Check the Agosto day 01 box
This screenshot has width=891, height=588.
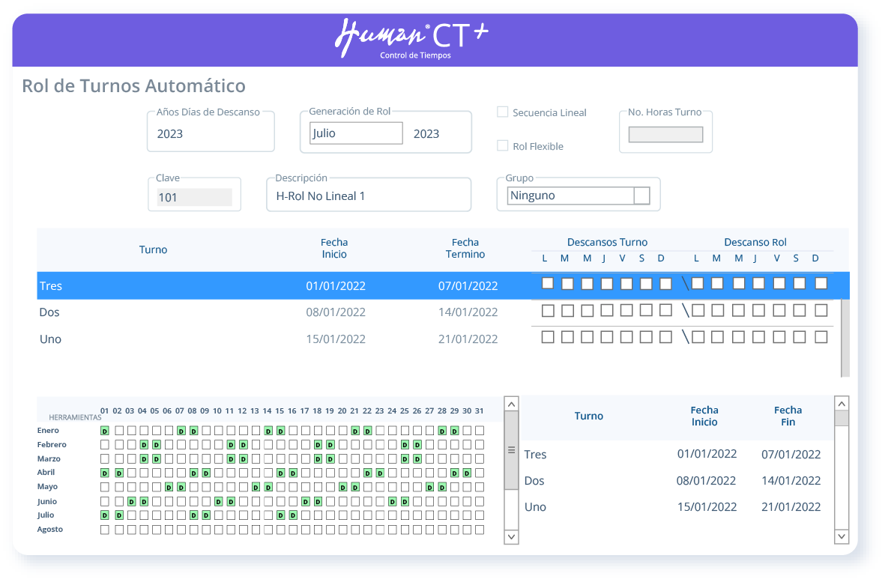(x=105, y=530)
